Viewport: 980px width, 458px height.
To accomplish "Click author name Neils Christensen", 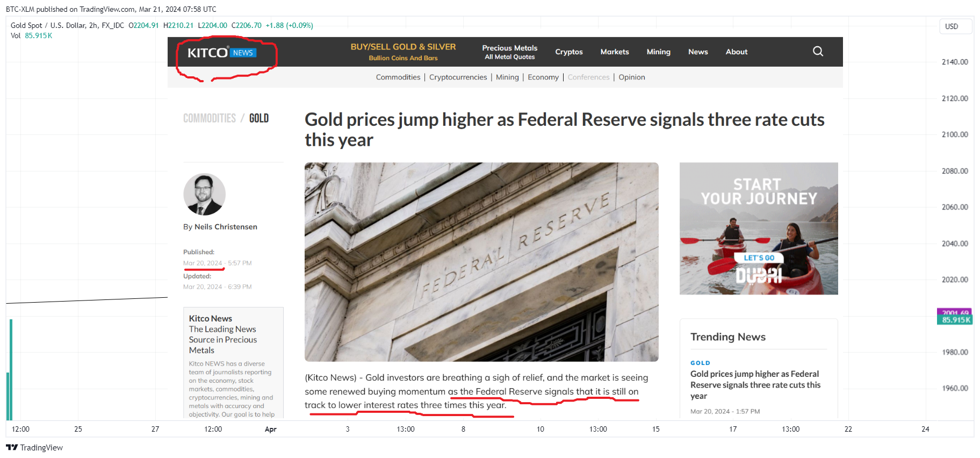I will (x=226, y=227).
